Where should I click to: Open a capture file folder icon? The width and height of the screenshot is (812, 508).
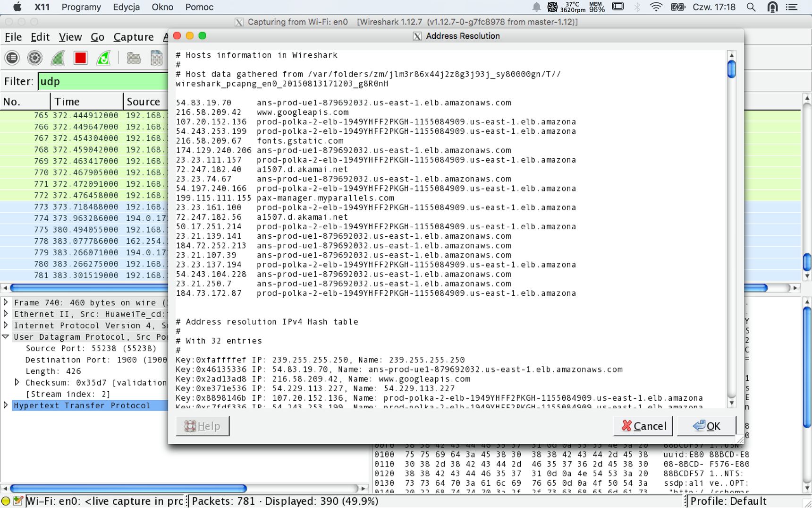point(134,58)
